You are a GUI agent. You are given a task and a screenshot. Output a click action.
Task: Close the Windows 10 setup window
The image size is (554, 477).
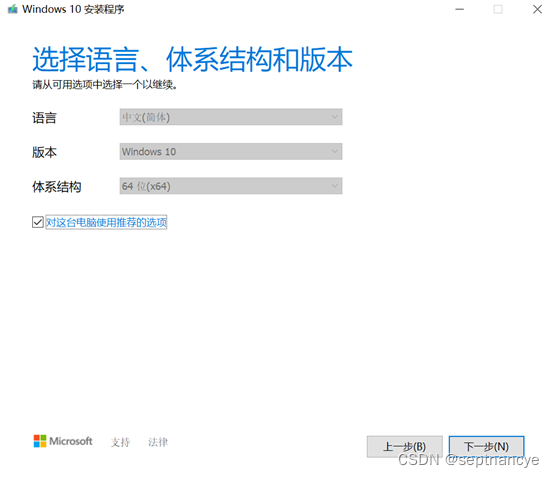click(537, 10)
